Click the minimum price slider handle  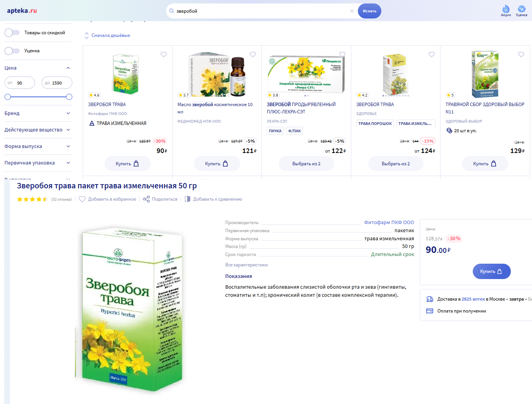tap(8, 97)
